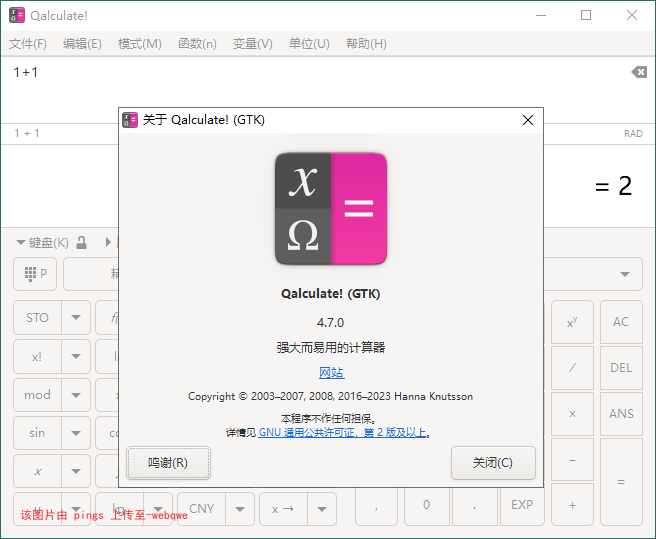Click the 关闭(C) close button
This screenshot has width=656, height=539.
click(493, 463)
